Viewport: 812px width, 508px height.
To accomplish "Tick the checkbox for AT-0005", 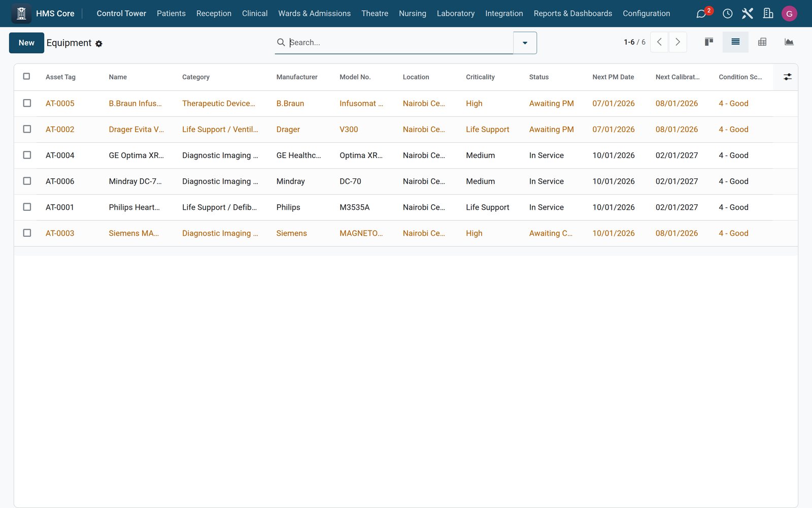I will (x=27, y=103).
